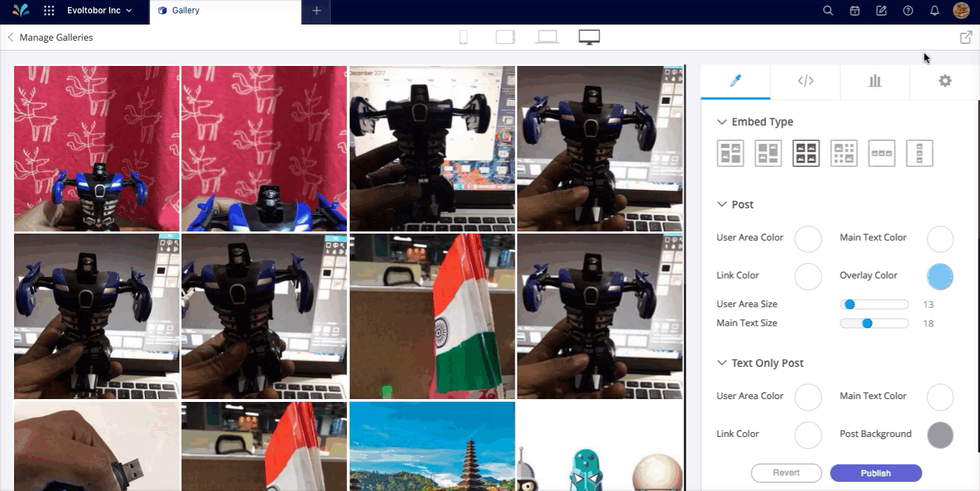Open the calendar icon in top bar

pos(855,11)
